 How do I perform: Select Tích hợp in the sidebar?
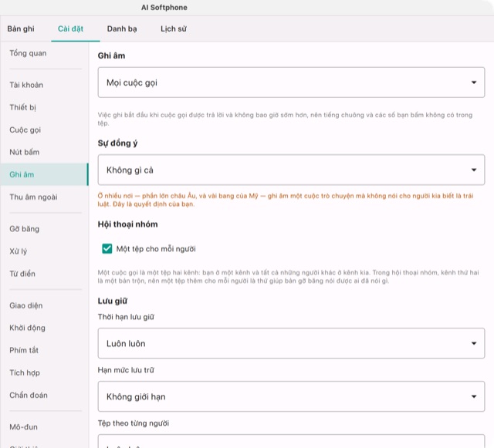[45, 372]
